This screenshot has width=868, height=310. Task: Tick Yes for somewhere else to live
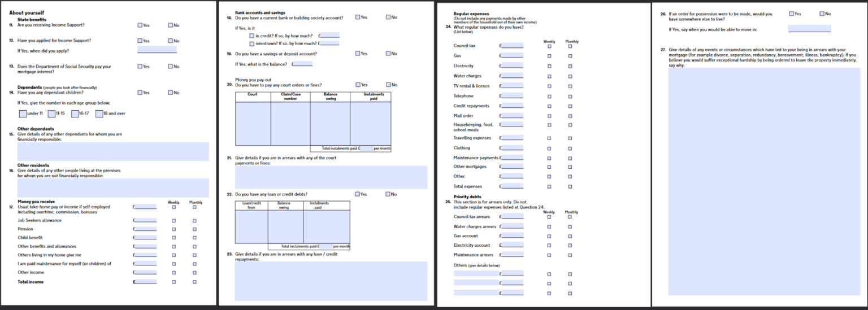click(x=791, y=14)
